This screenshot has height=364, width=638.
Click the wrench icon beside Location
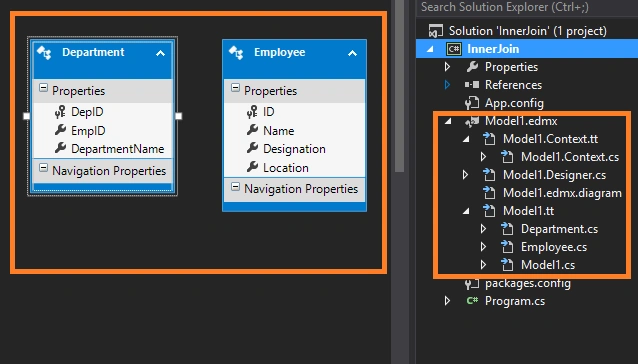point(252,167)
